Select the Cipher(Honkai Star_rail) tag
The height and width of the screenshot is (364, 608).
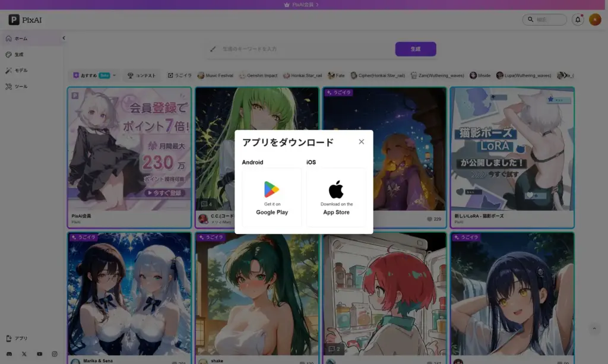coord(378,75)
